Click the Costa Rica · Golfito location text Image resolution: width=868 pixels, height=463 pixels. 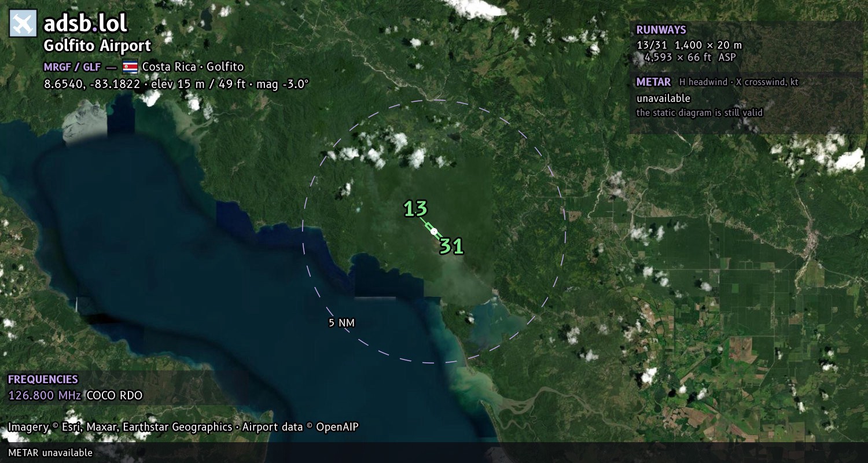tap(193, 67)
